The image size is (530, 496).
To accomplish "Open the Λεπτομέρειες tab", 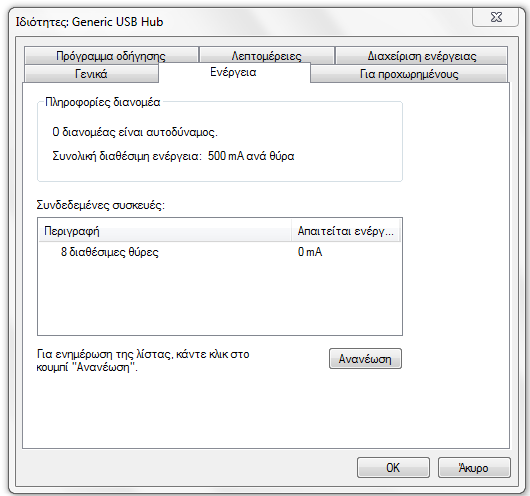I will [267, 55].
